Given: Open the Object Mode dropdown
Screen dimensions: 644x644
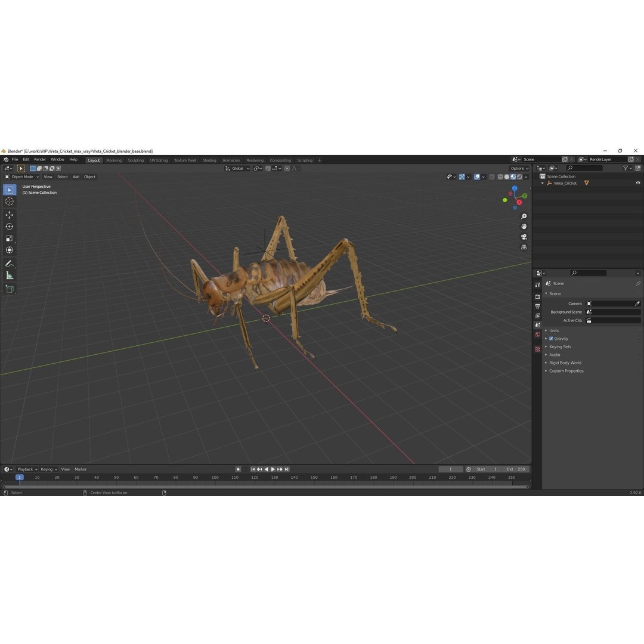Looking at the screenshot, I should 22,177.
